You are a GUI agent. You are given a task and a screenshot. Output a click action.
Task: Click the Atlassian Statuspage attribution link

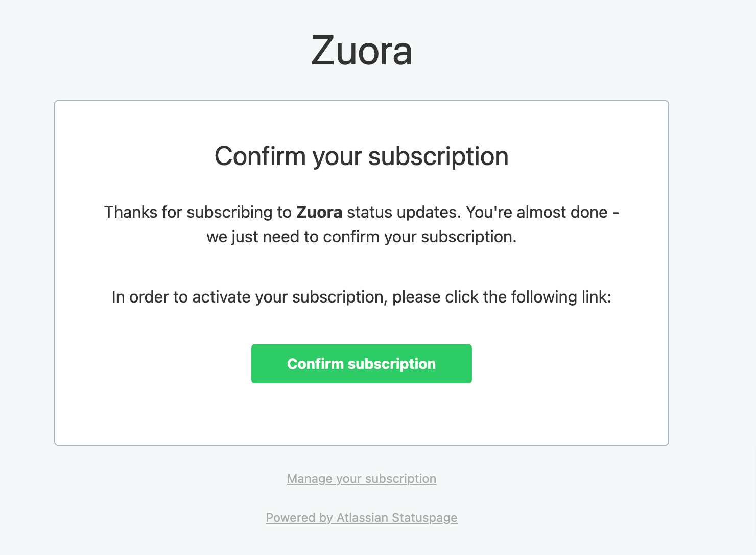[x=361, y=518]
